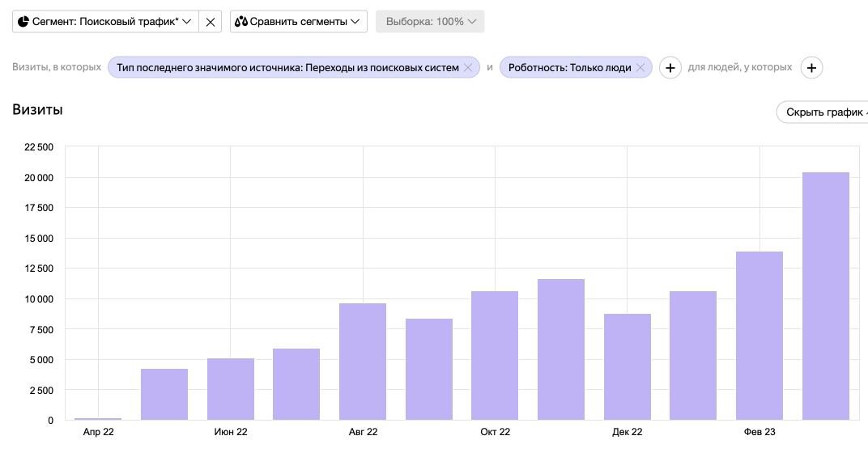The image size is (868, 457).
Task: Remove the Переходы из поисковых систем filter
Action: [x=468, y=67]
